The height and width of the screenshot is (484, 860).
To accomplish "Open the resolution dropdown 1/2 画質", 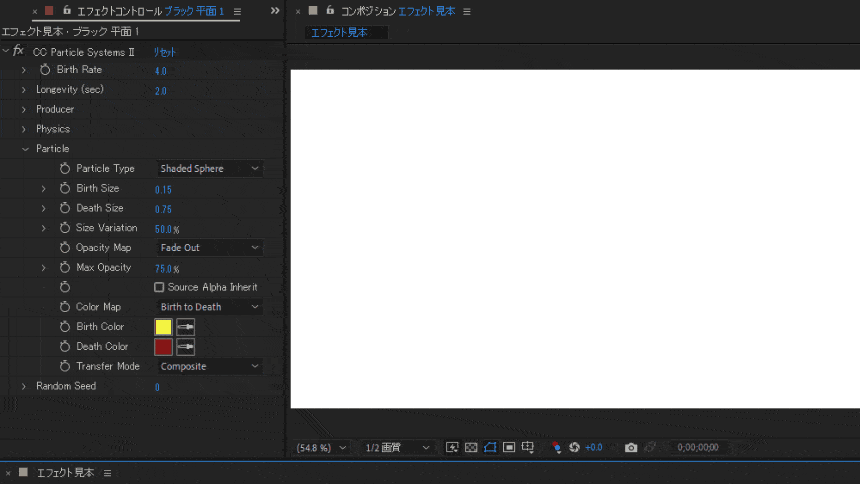I will click(397, 448).
